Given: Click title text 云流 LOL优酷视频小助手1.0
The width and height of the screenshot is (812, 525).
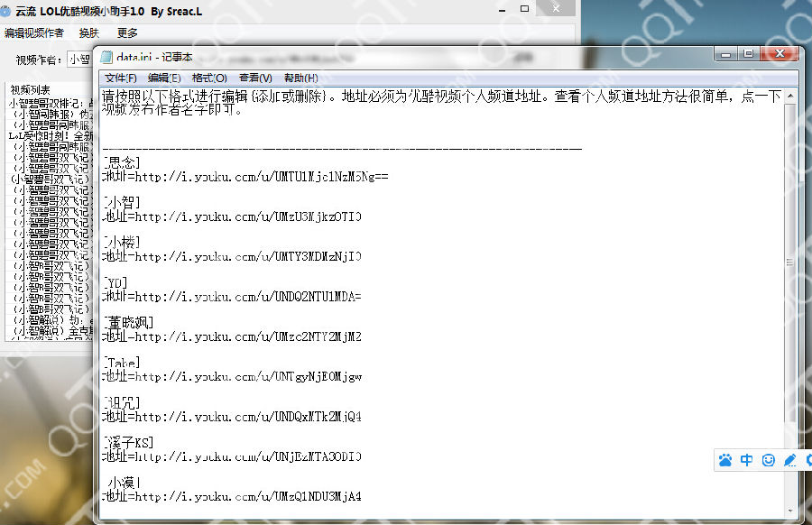Looking at the screenshot, I should [79, 11].
